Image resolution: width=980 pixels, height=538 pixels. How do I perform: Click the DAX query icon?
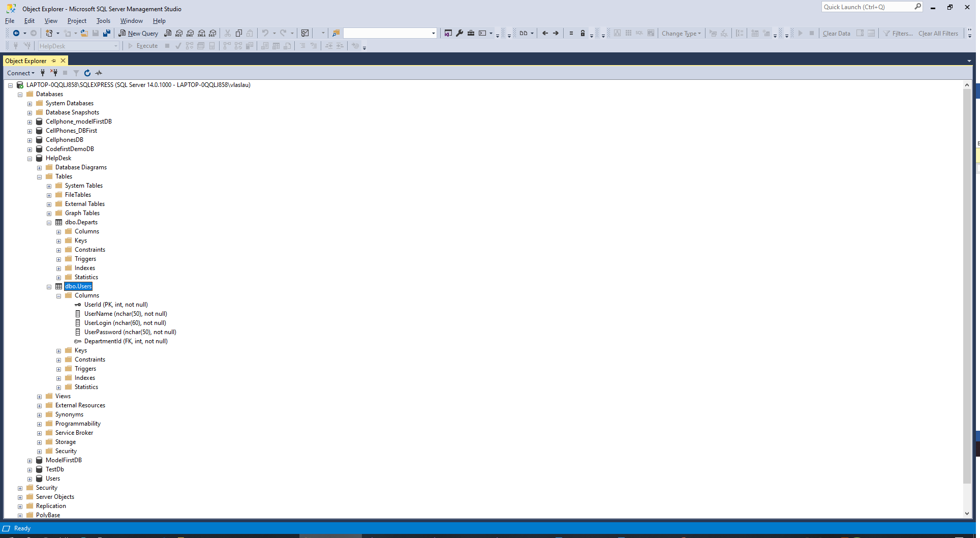pos(213,33)
